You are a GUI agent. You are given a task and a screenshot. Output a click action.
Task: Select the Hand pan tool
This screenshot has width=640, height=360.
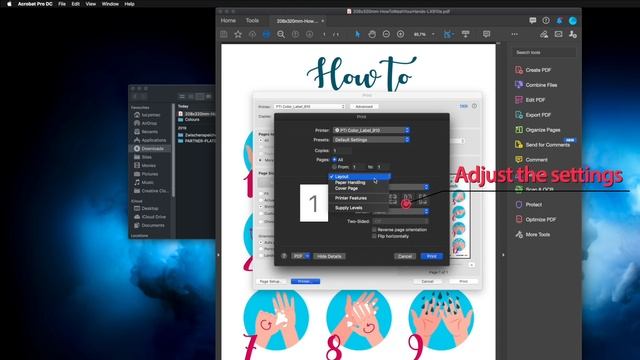(372, 35)
